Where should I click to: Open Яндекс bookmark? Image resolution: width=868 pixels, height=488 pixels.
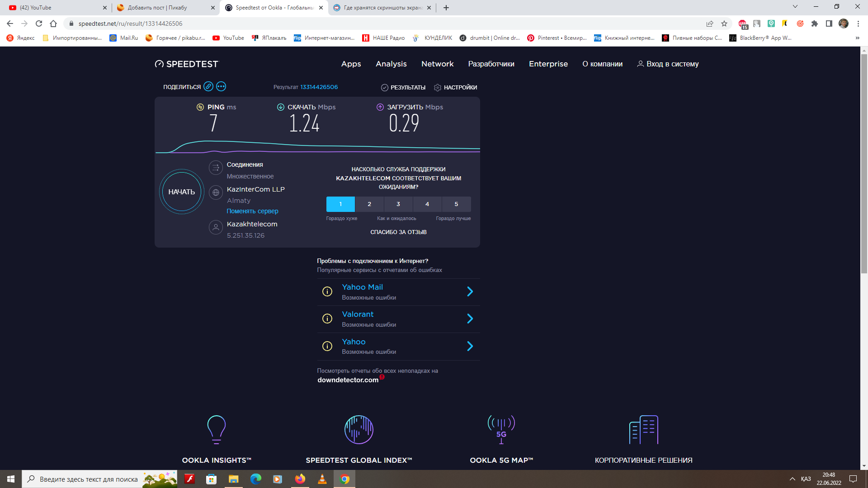click(21, 38)
